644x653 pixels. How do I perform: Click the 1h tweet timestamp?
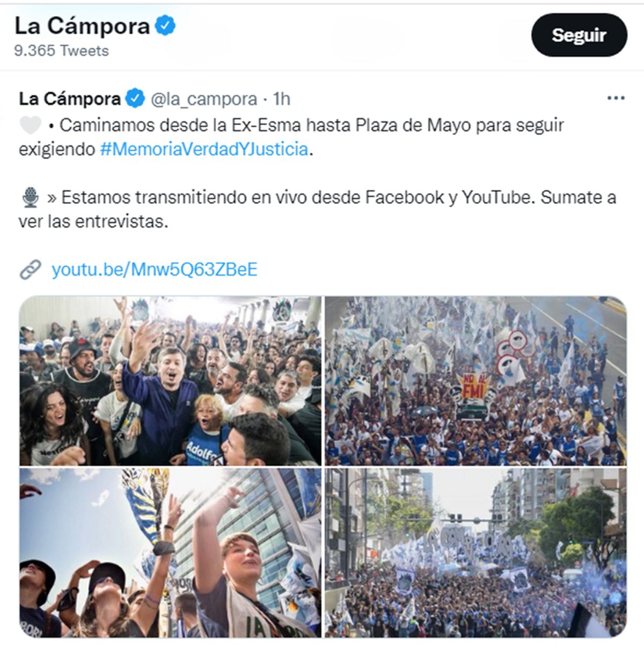(282, 99)
